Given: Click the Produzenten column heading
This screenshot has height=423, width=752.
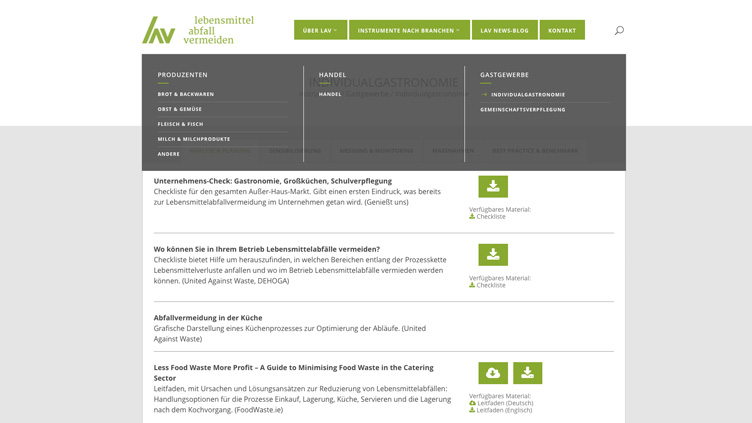Looking at the screenshot, I should (182, 75).
